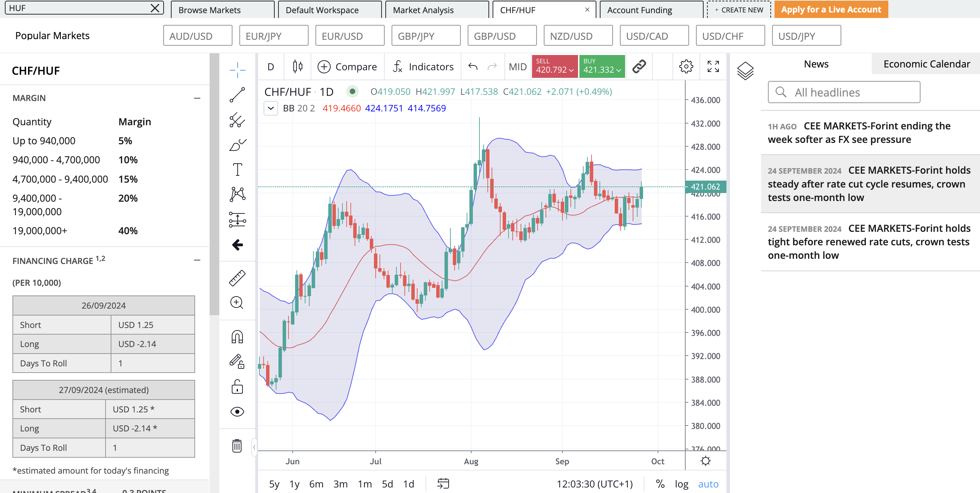Click the left panel vertical scrollbar
This screenshot has height=493, width=980.
(x=214, y=184)
